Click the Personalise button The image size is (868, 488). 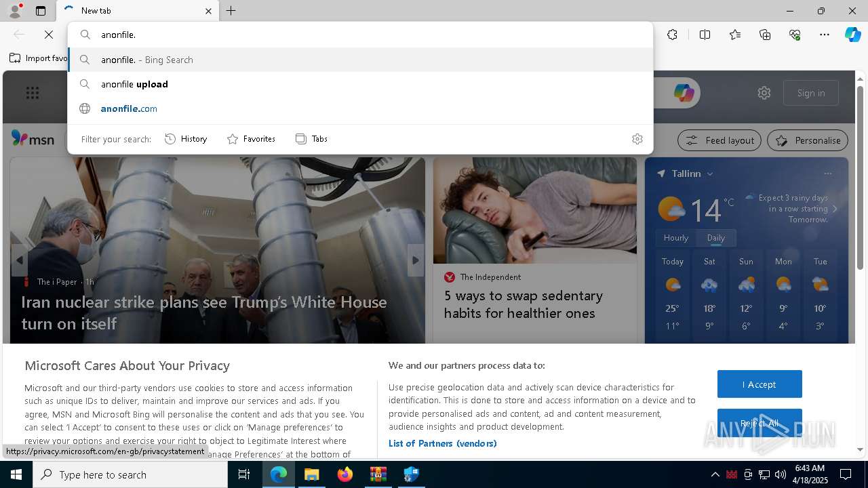click(x=808, y=140)
